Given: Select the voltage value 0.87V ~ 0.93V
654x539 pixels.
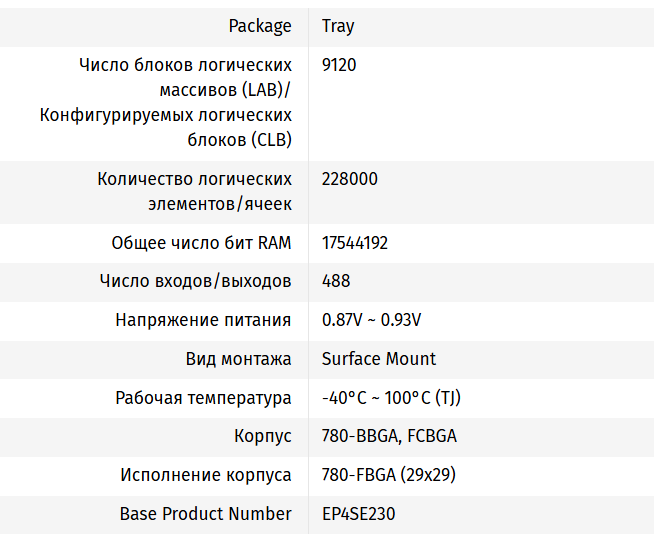Looking at the screenshot, I should click(x=371, y=320).
